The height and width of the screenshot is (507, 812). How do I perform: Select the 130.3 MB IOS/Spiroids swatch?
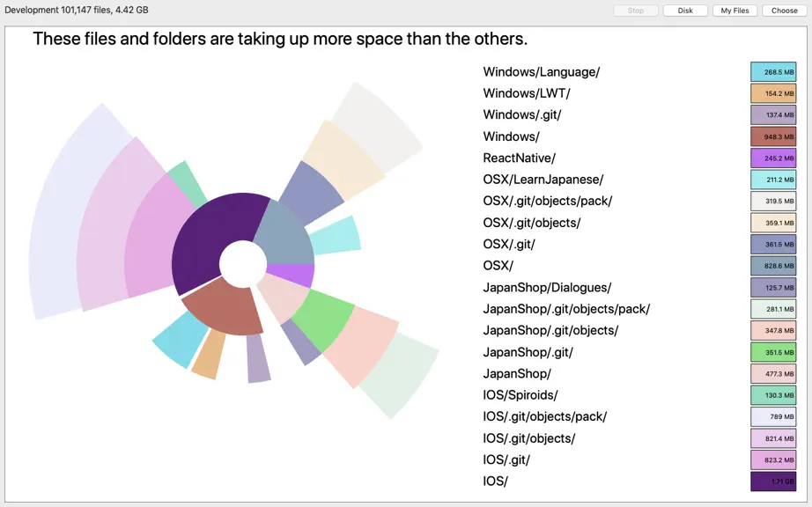click(773, 395)
